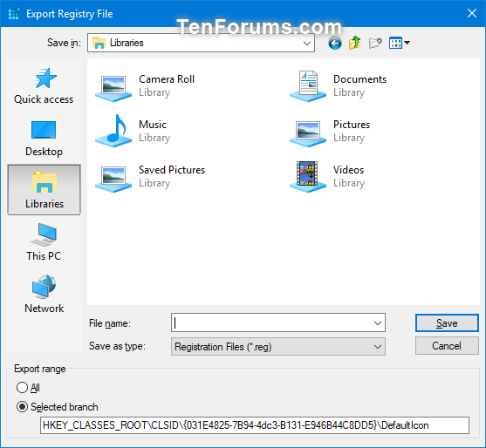
Task: Click the selected branch registry path field
Action: [x=255, y=425]
